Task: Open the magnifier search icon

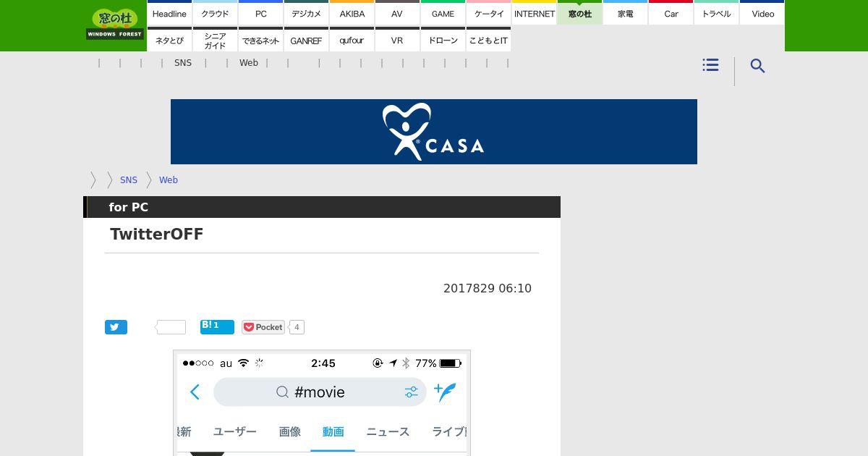Action: 757,66
